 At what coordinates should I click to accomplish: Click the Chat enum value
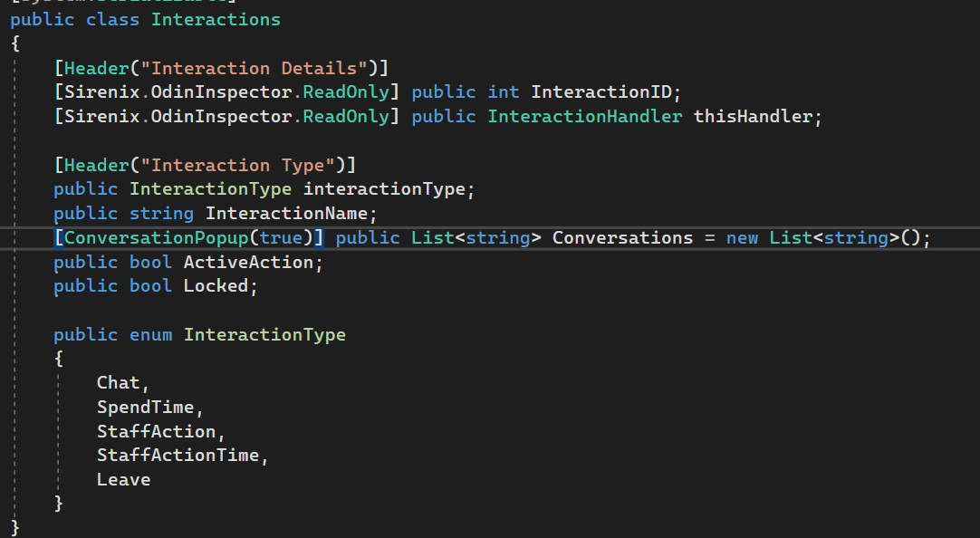tap(118, 383)
